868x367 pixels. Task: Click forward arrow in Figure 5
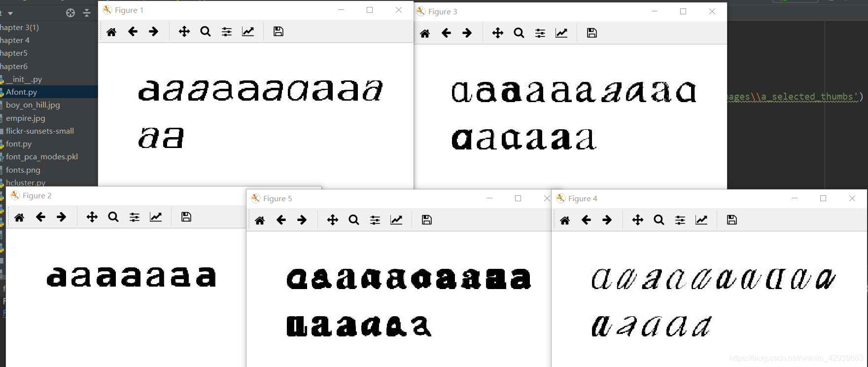tap(302, 220)
